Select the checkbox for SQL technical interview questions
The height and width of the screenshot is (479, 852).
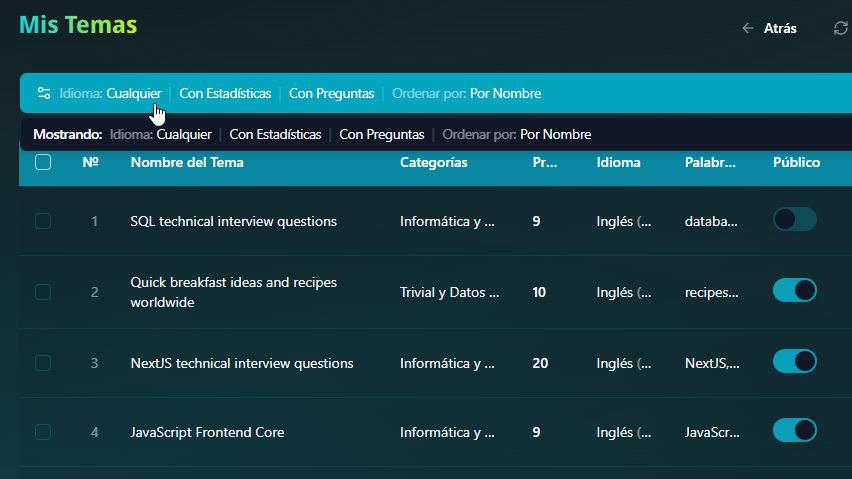[x=43, y=221]
